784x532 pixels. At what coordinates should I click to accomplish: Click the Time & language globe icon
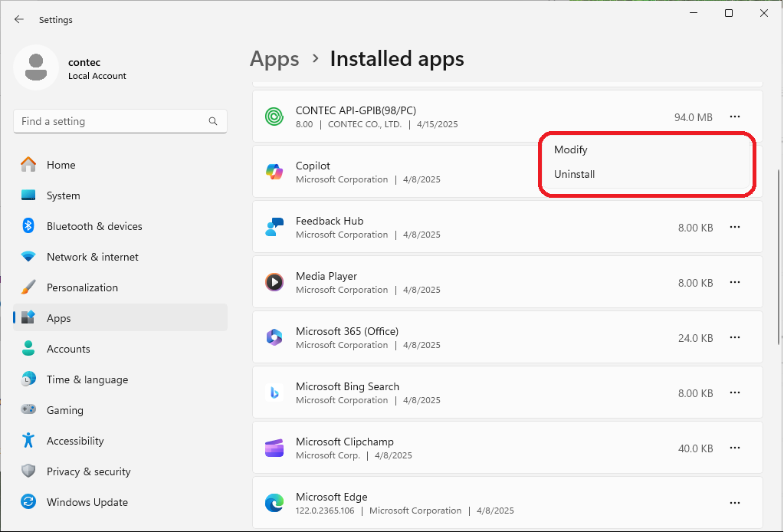[x=28, y=379]
